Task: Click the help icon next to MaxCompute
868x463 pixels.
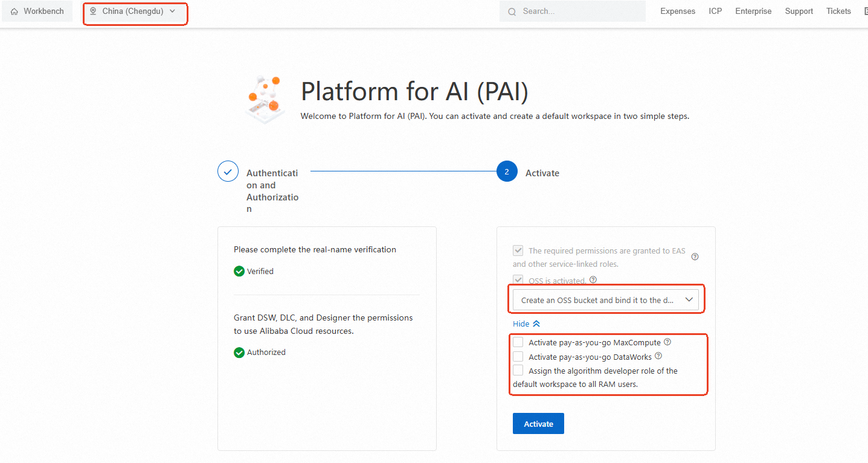Action: [x=667, y=342]
